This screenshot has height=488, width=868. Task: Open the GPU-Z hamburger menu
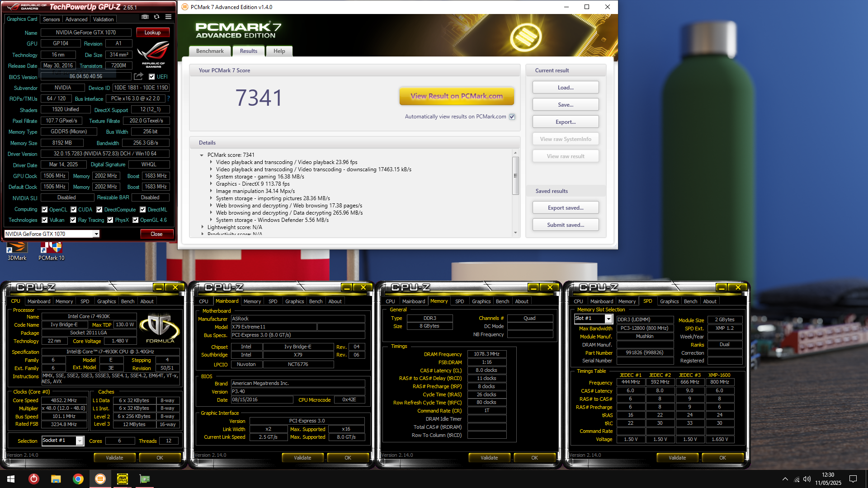click(168, 17)
